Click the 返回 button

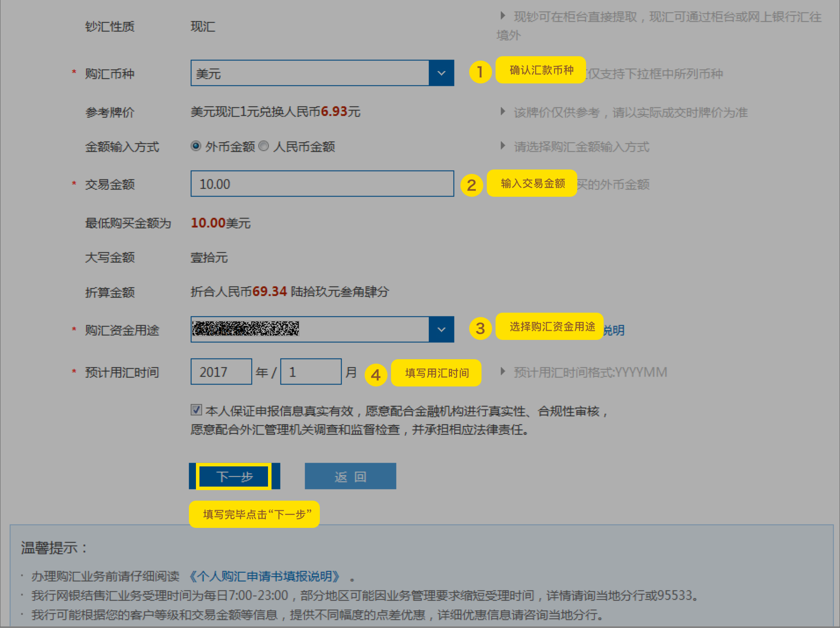[350, 476]
